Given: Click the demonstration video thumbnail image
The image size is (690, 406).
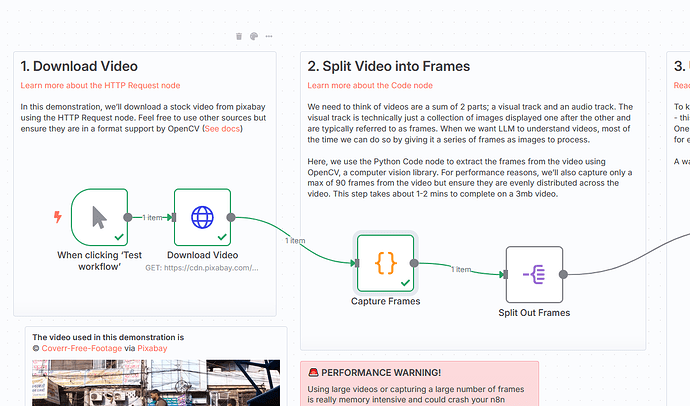Looking at the screenshot, I should pyautogui.click(x=156, y=383).
